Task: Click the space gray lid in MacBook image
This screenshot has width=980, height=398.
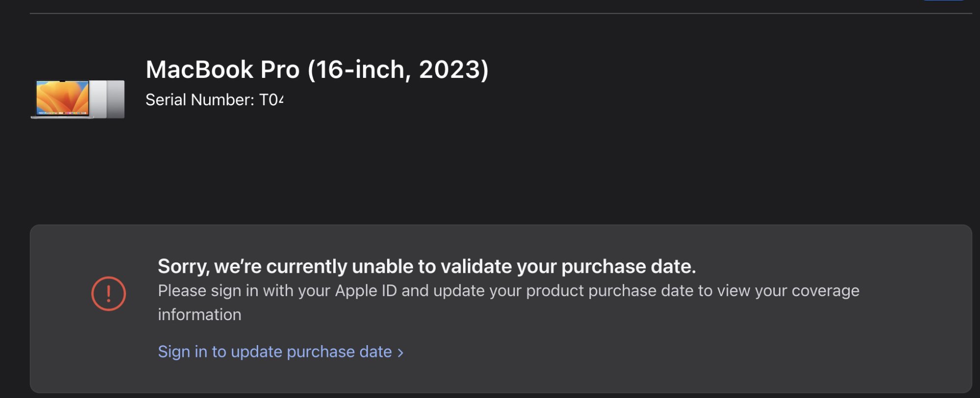Action: (116, 98)
